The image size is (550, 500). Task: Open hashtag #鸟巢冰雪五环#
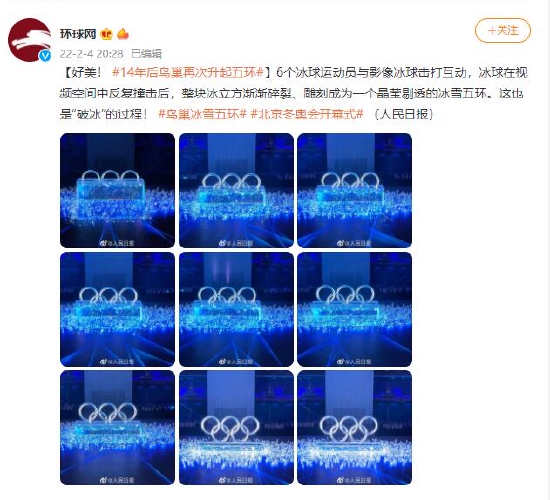pos(203,114)
